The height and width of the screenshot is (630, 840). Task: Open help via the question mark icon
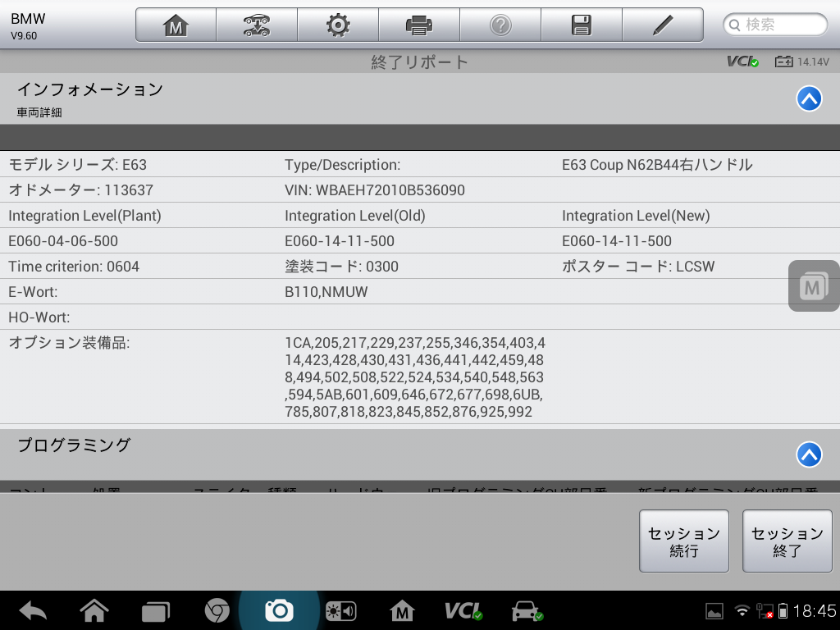click(x=500, y=25)
